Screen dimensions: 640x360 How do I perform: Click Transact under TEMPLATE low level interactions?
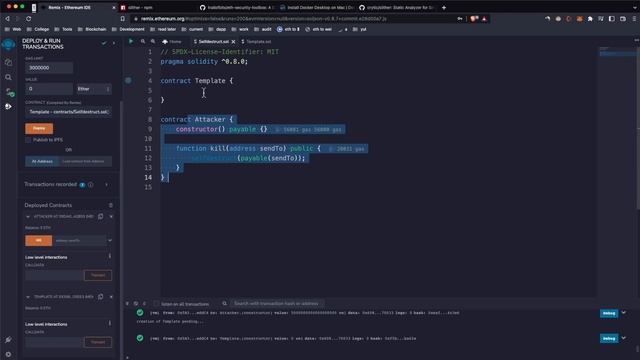click(x=98, y=342)
